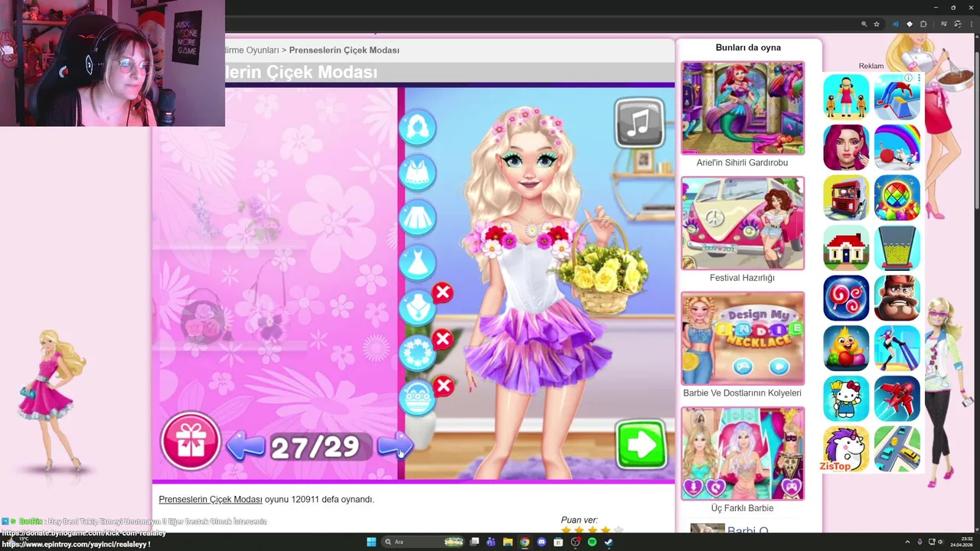Click Festival Hazırlığı link text
The width and height of the screenshot is (980, 551).
tap(742, 278)
